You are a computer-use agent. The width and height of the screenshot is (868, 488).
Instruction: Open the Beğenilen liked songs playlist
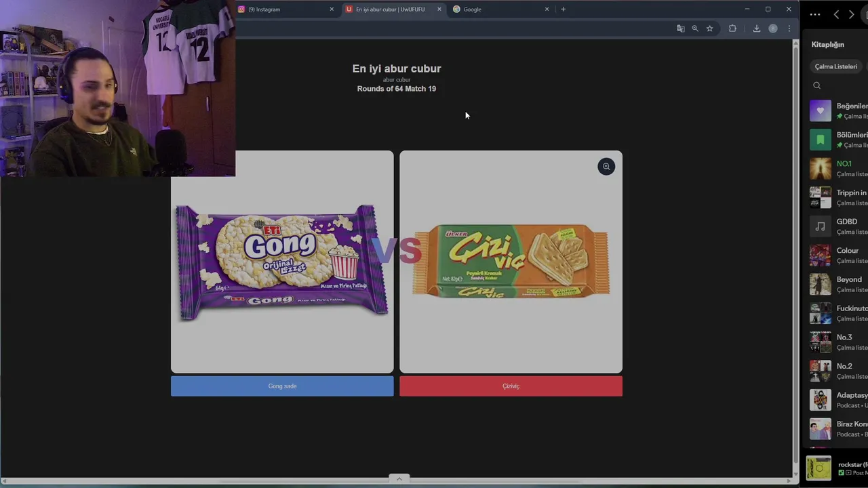click(839, 110)
